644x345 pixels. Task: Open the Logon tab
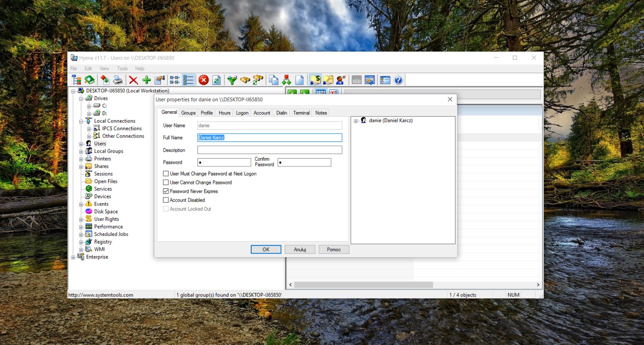tap(242, 113)
